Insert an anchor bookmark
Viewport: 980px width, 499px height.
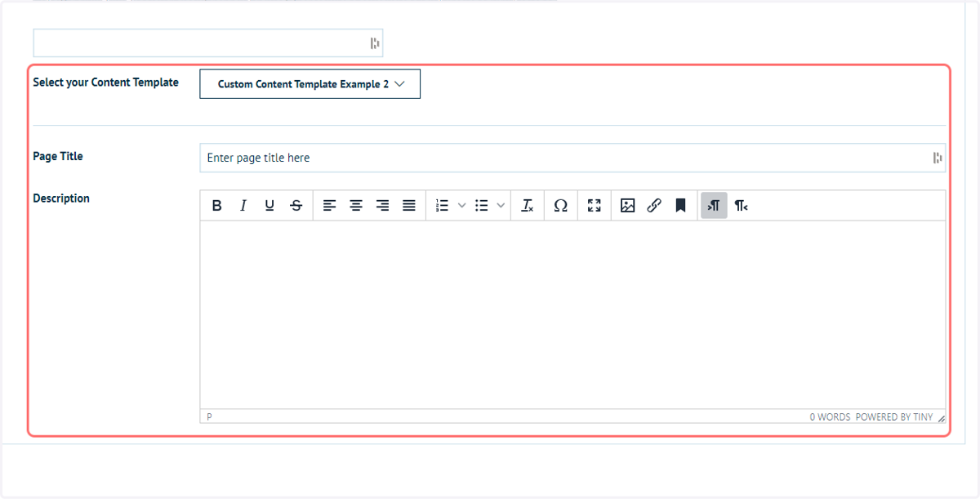[x=680, y=206]
